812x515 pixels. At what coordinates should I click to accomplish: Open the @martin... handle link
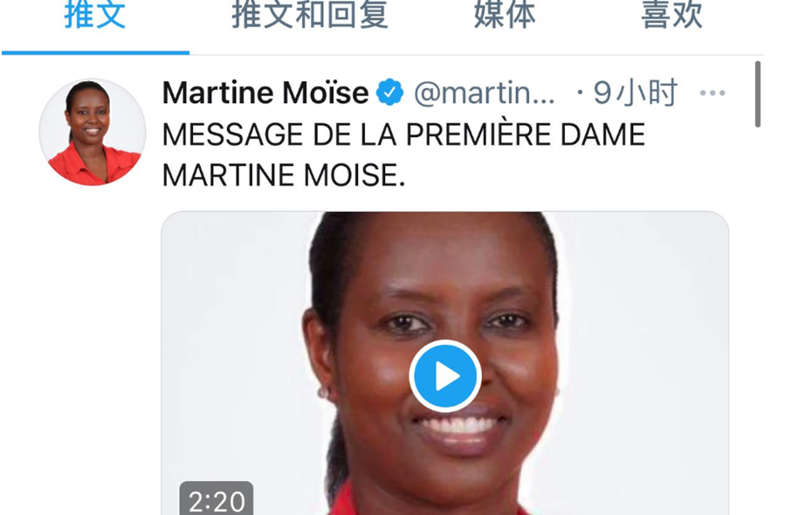(x=485, y=93)
